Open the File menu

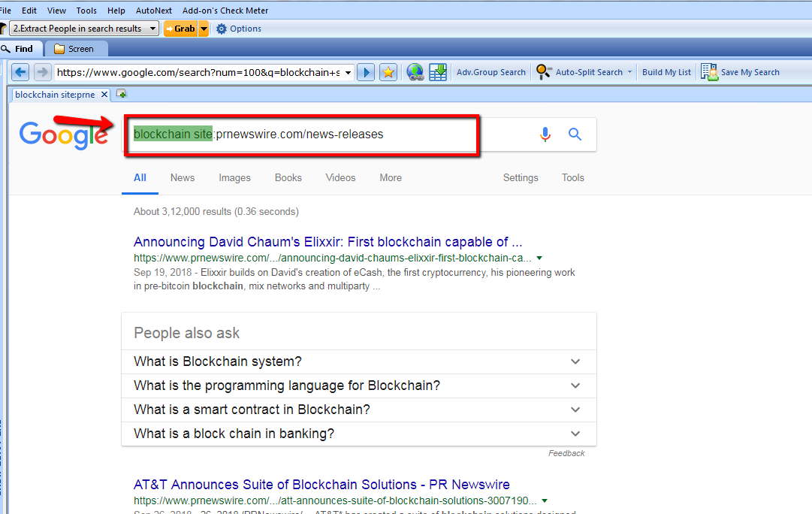pos(5,11)
